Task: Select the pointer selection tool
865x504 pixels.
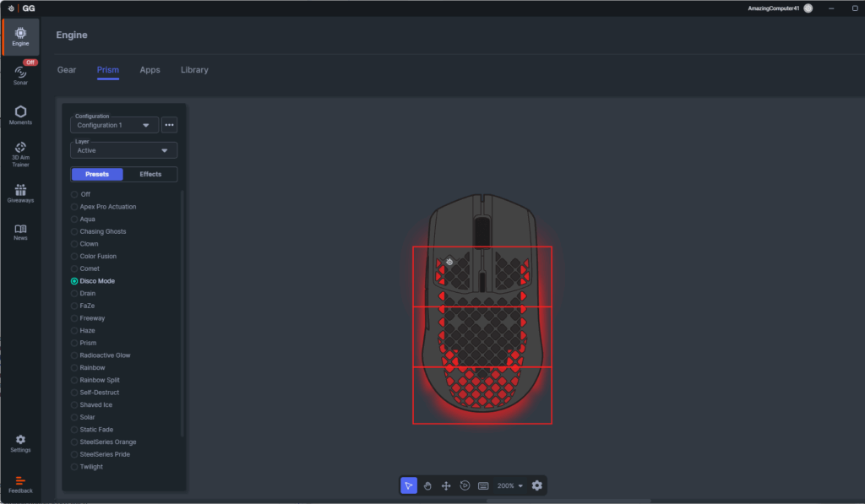Action: [x=409, y=485]
